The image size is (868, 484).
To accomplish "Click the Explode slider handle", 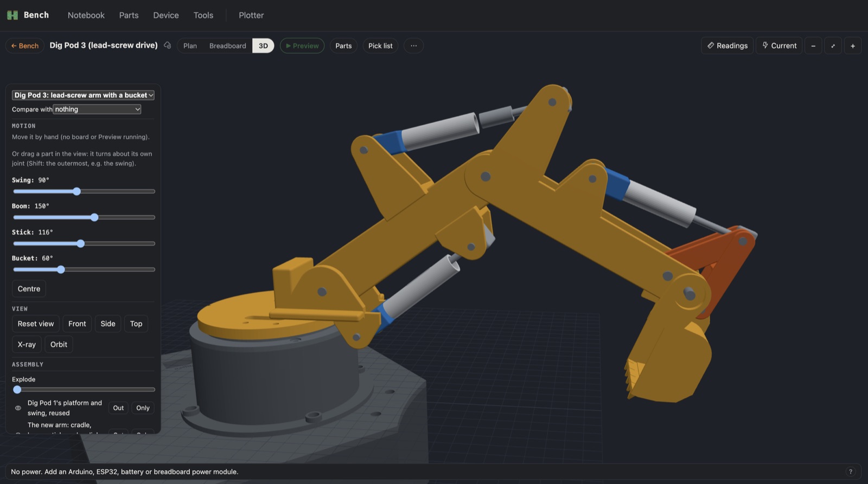I will tap(17, 390).
